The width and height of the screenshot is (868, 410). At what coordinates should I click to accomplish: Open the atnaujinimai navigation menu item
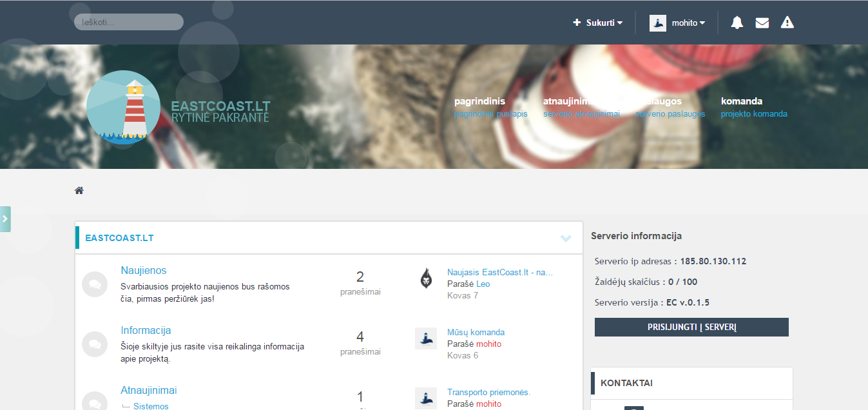[x=581, y=107]
